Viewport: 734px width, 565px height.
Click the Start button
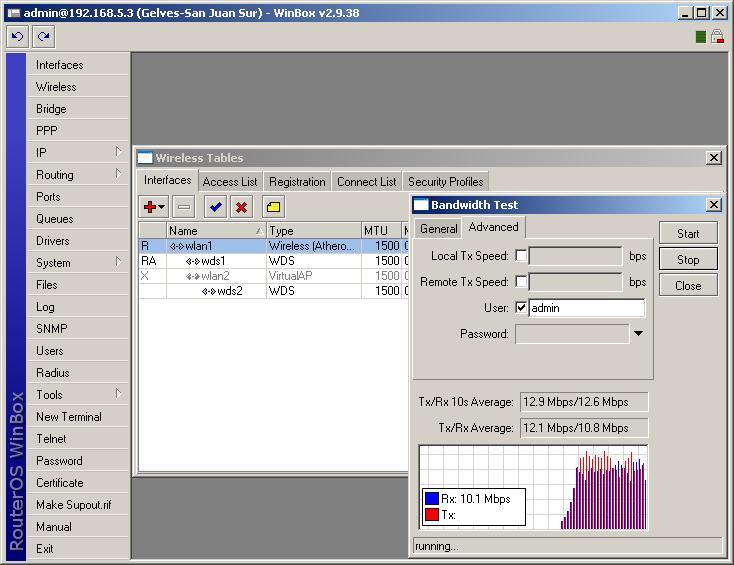[x=688, y=233]
